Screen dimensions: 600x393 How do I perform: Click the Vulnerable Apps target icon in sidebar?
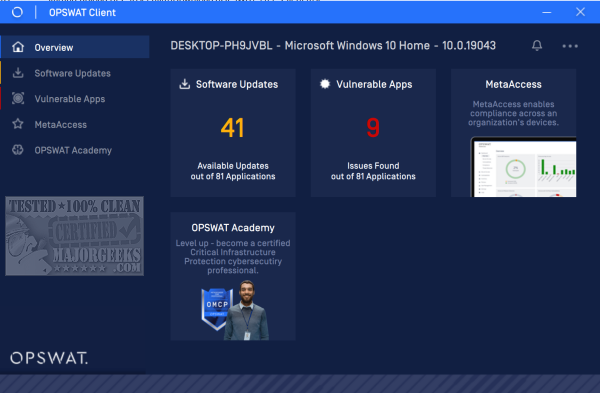(x=18, y=98)
